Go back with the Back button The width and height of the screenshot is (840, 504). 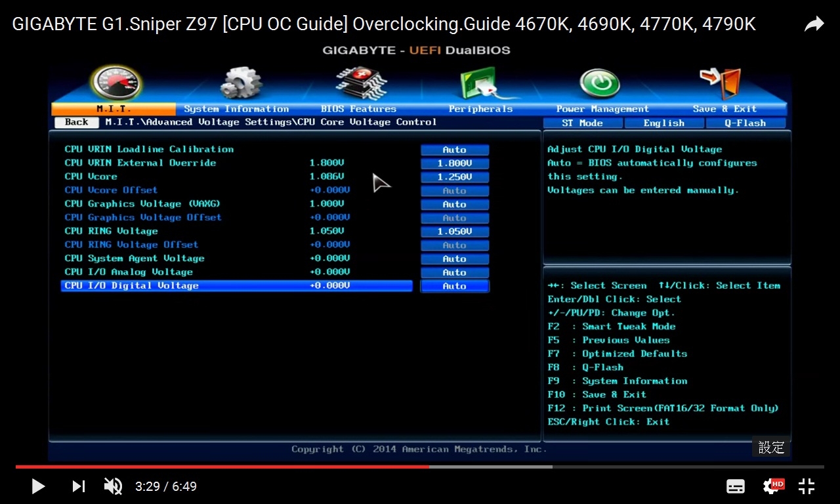[77, 122]
